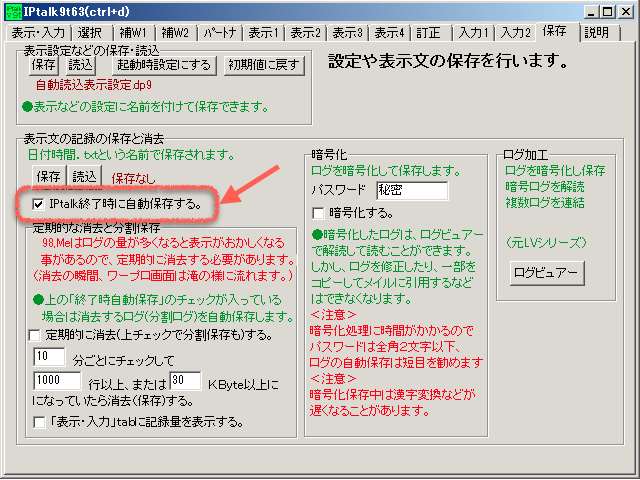Open the 表示1 tab
640x480 pixels.
(x=263, y=33)
